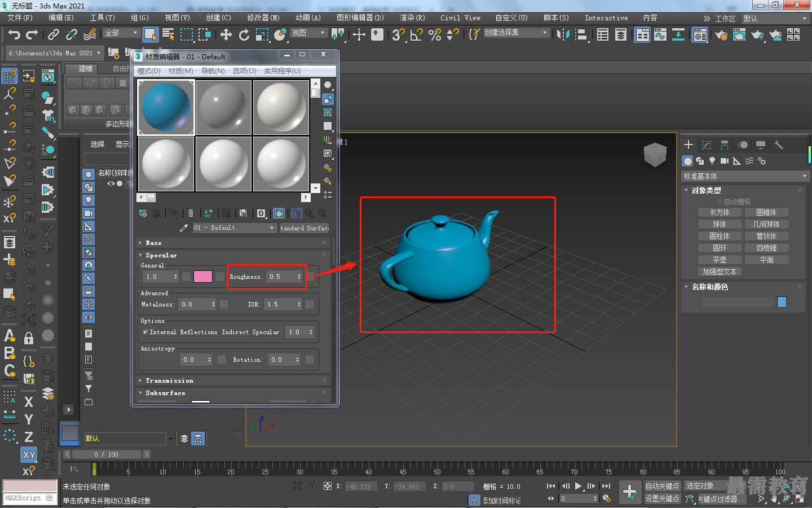
Task: Activate Select and Move tool
Action: click(x=226, y=35)
